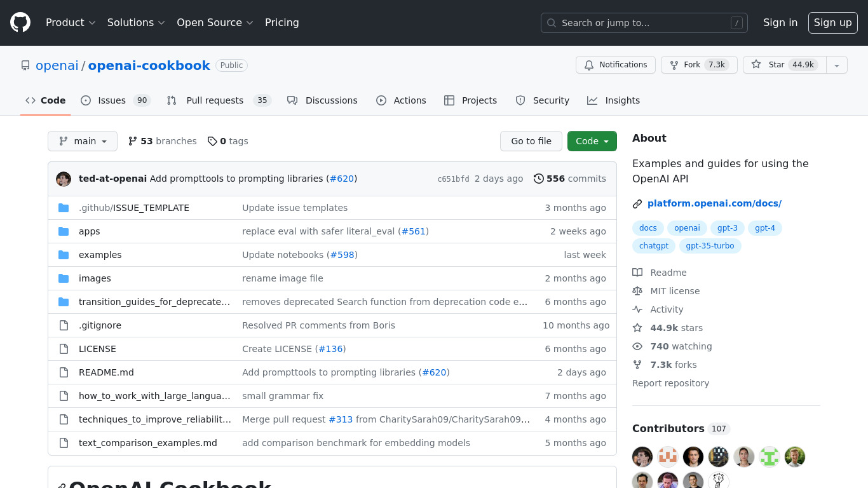Click Go to file button
This screenshot has height=488, width=868.
(x=531, y=141)
